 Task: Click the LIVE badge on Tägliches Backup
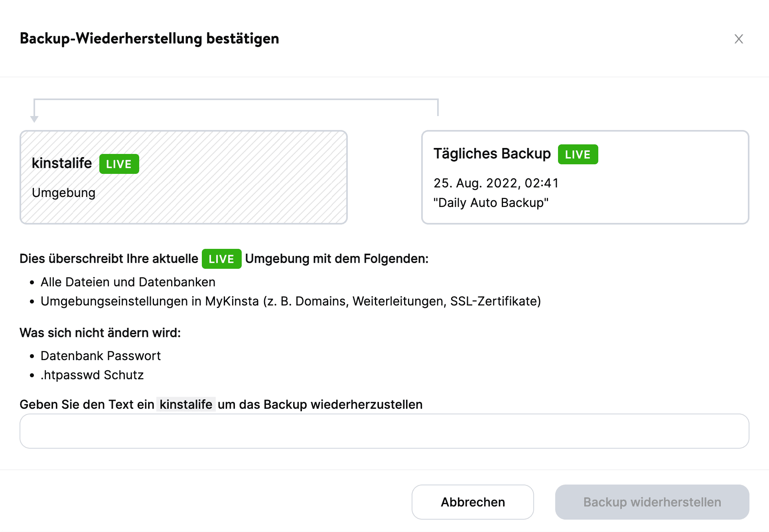pos(577,154)
